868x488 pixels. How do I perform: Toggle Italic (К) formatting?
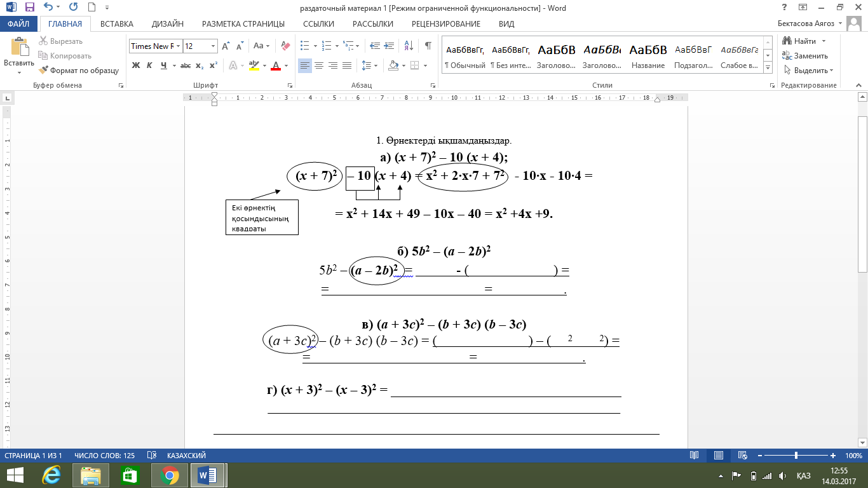click(x=149, y=65)
